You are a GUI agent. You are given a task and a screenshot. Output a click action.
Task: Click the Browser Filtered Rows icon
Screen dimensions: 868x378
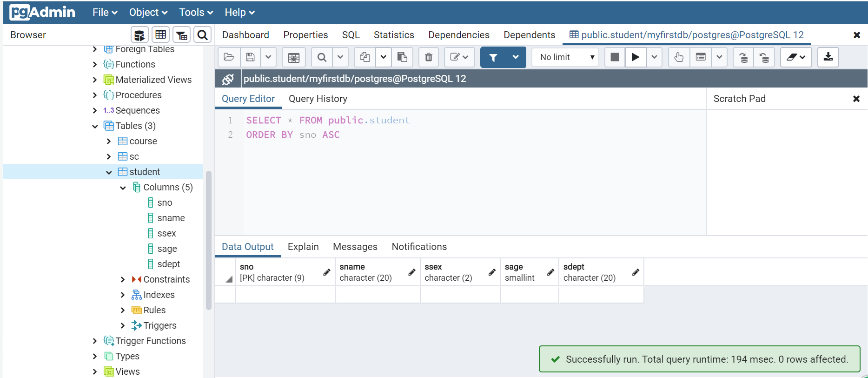(x=182, y=35)
